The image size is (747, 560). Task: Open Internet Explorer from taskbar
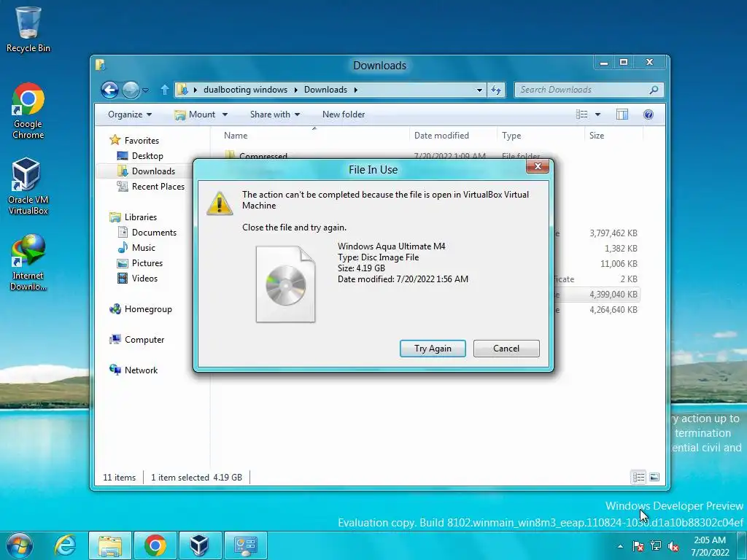pyautogui.click(x=65, y=545)
